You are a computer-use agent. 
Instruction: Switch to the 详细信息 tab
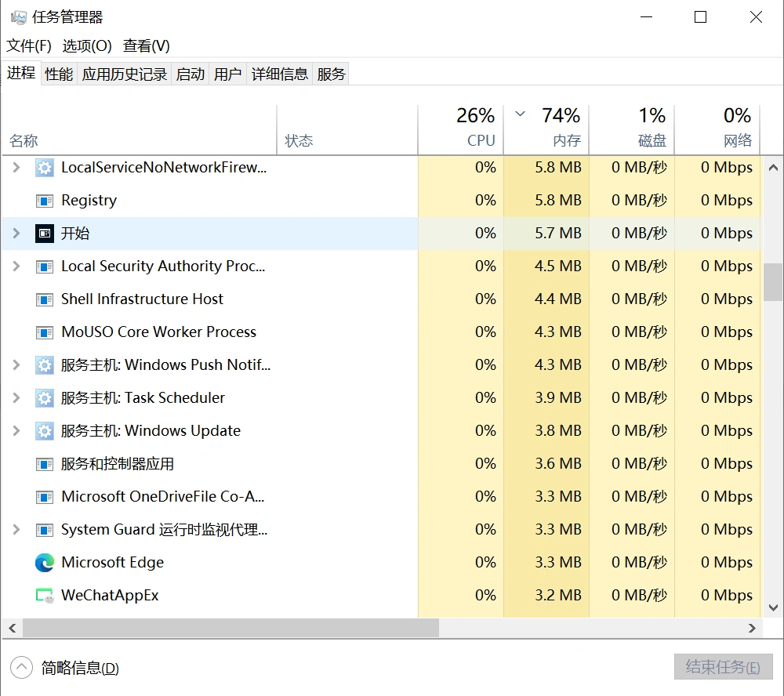coord(279,74)
